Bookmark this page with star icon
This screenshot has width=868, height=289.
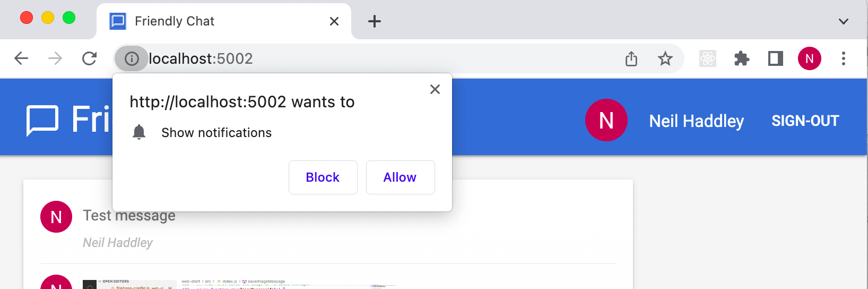click(665, 58)
